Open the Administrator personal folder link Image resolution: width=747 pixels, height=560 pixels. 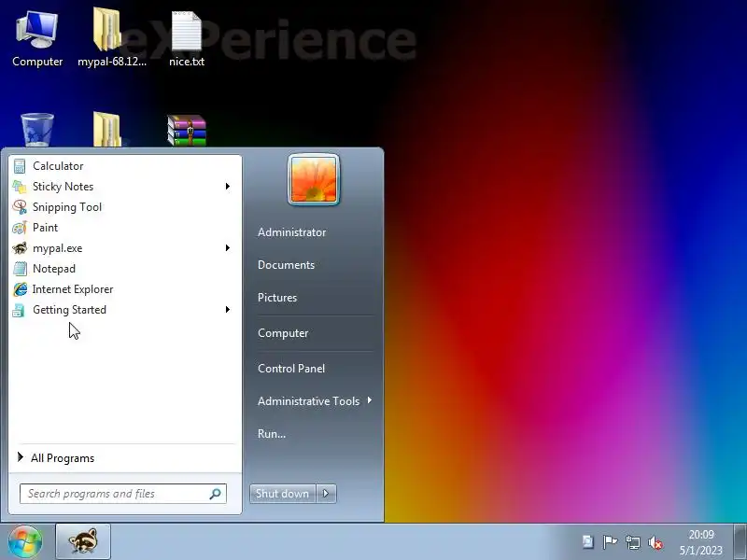292,232
